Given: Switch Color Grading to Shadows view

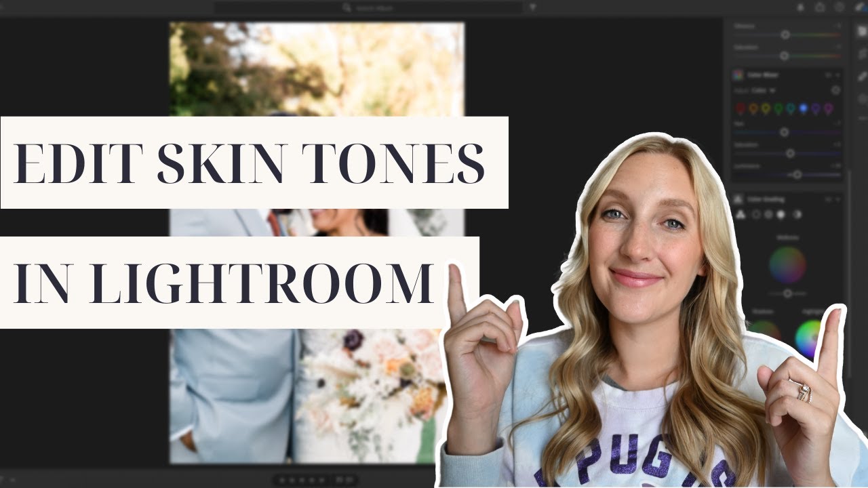Looking at the screenshot, I should click(756, 214).
